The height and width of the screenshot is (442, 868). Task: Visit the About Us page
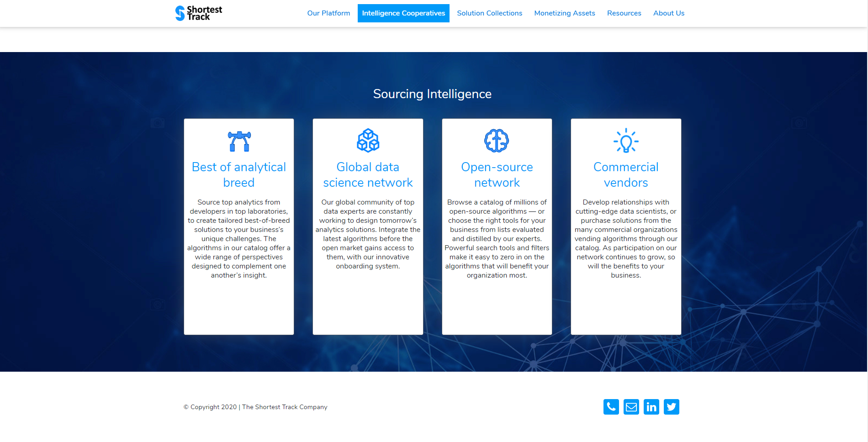click(668, 13)
